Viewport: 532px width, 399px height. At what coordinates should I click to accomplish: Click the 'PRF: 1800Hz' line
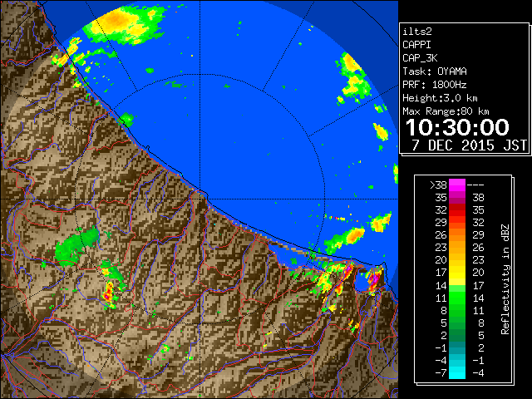coord(435,85)
